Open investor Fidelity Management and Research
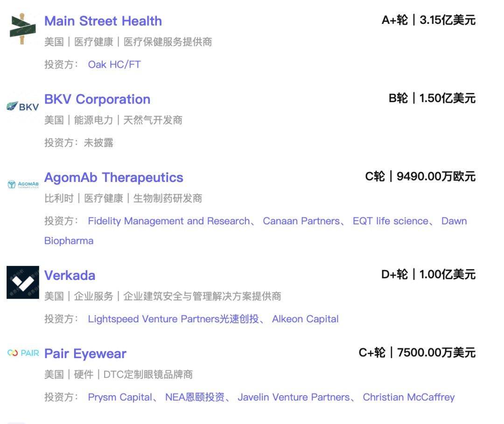The image size is (504, 424). pos(168,221)
